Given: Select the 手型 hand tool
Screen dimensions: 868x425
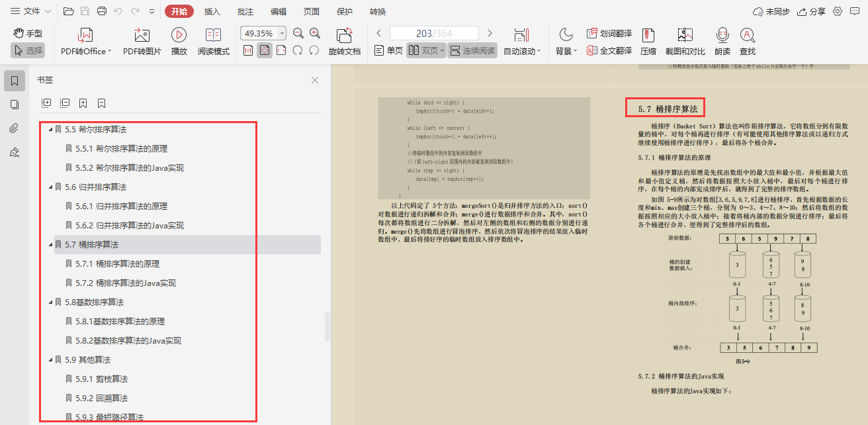Looking at the screenshot, I should tap(28, 33).
